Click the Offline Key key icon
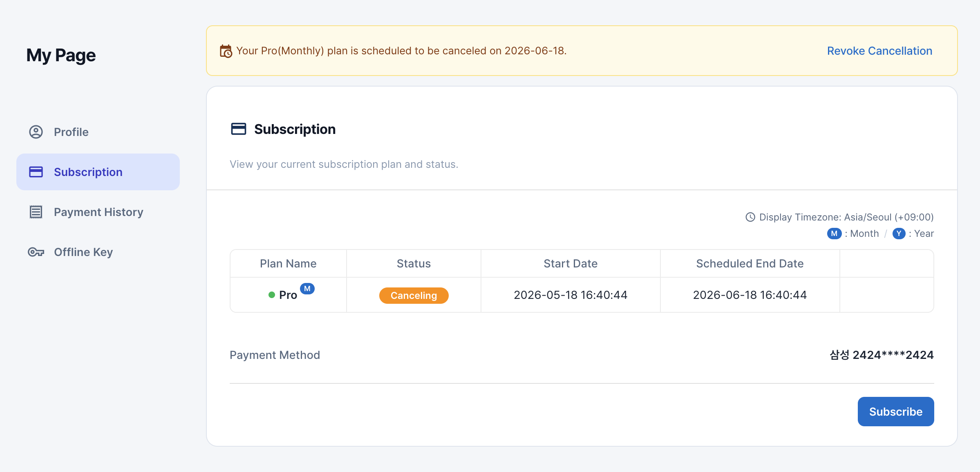The height and width of the screenshot is (472, 980). tap(36, 252)
